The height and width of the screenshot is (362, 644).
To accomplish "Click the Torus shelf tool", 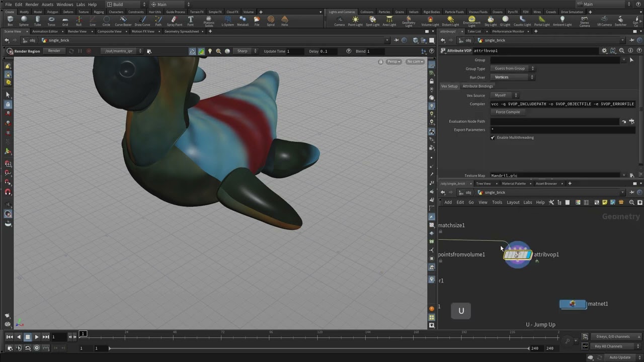I will (51, 21).
